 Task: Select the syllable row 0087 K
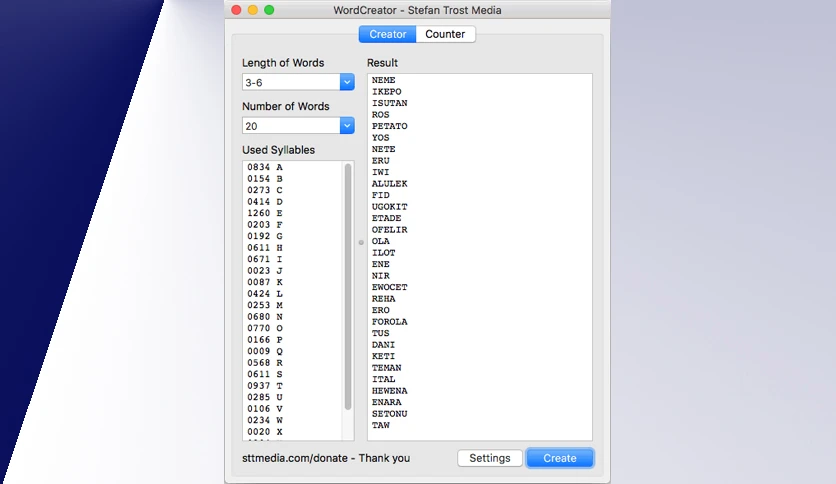265,282
